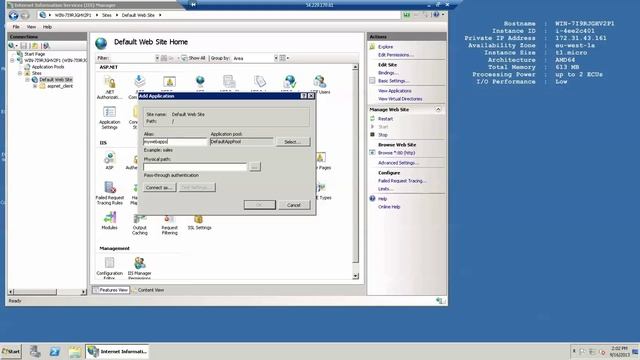
Task: Open the Request Filtering feature icon
Action: tap(169, 225)
